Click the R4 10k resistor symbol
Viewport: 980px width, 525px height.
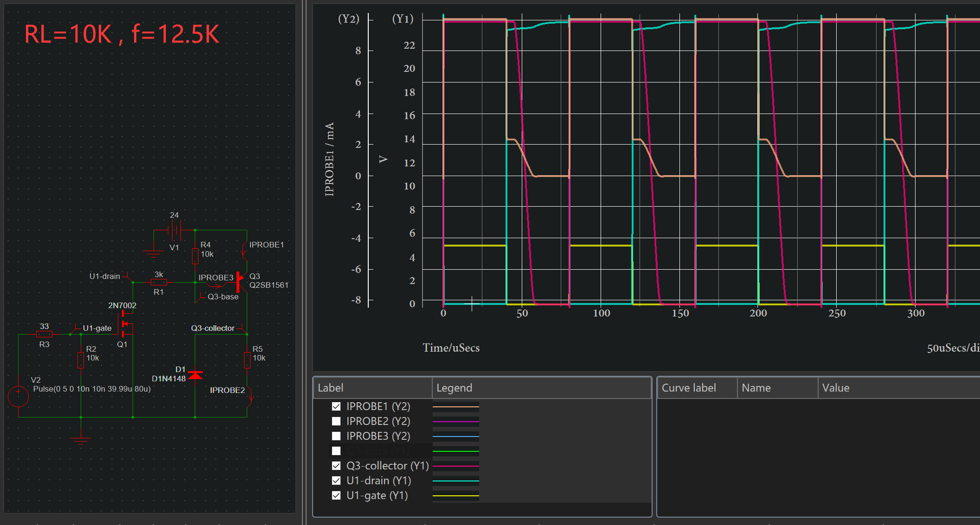[195, 255]
